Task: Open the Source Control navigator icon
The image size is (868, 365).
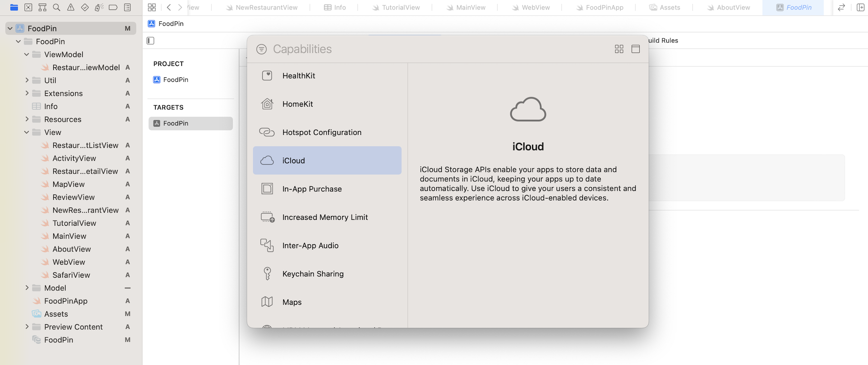Action: 28,7
